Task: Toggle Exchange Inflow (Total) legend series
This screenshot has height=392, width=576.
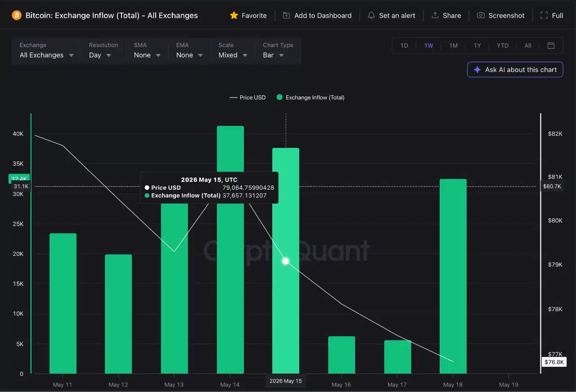Action: click(x=310, y=98)
